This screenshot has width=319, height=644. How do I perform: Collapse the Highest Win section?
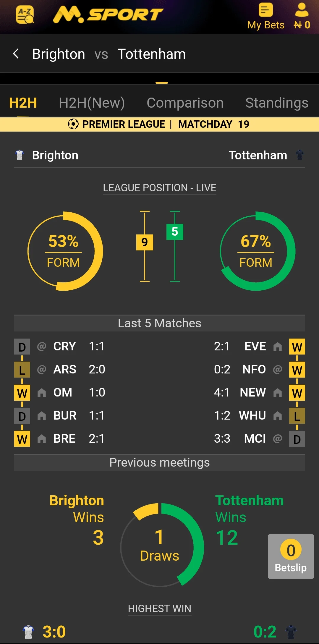click(159, 608)
